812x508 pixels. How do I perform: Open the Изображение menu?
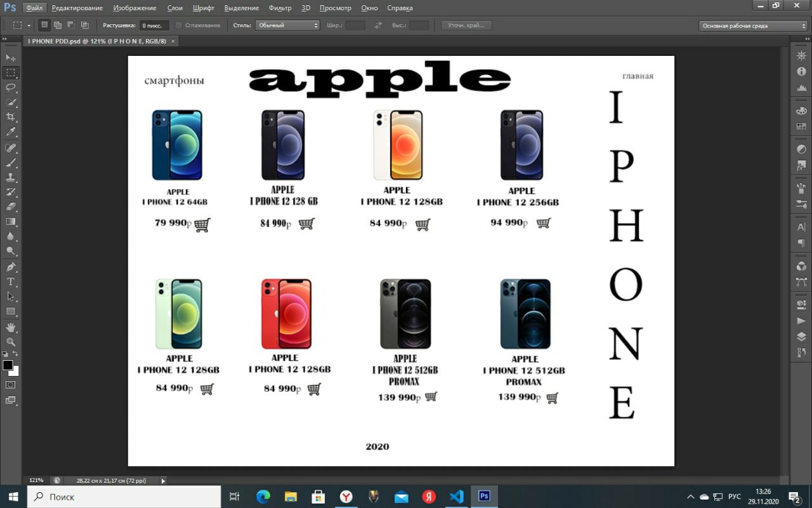tap(134, 8)
